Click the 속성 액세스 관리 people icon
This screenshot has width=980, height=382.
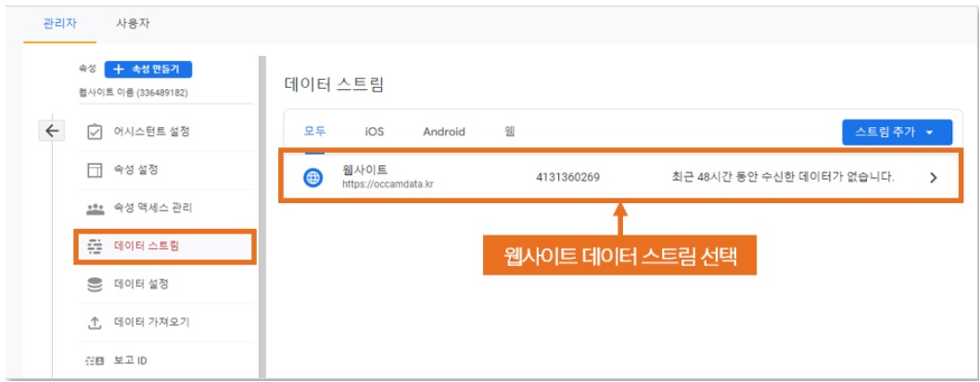pyautogui.click(x=95, y=209)
